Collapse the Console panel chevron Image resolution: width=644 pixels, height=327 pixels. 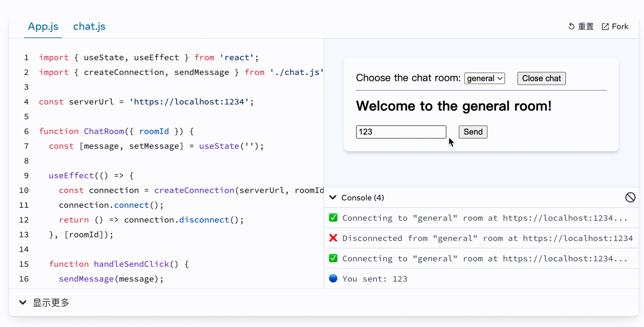[x=333, y=198]
